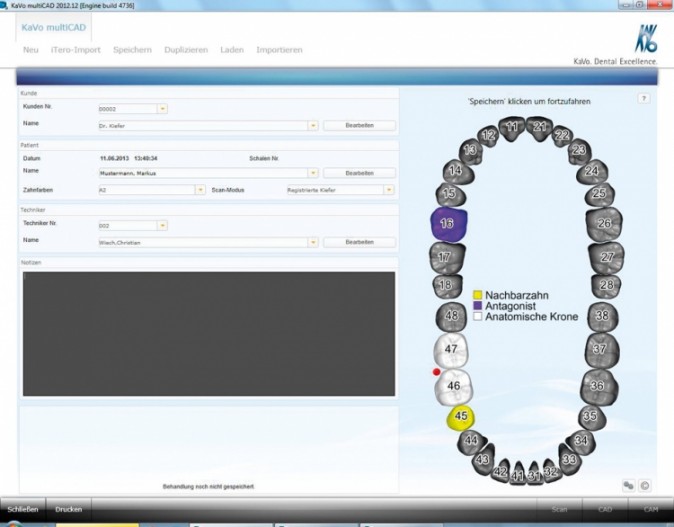Click the purple Antagonist legend swatch
Image resolution: width=674 pixels, height=527 pixels.
(478, 306)
